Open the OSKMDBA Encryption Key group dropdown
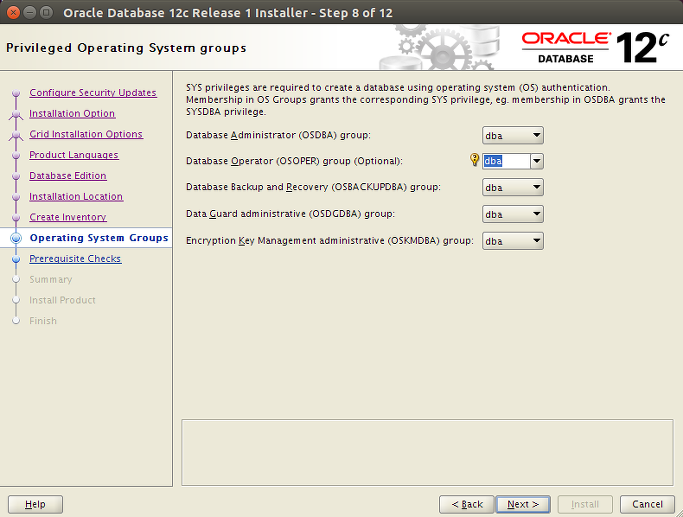 (513, 241)
